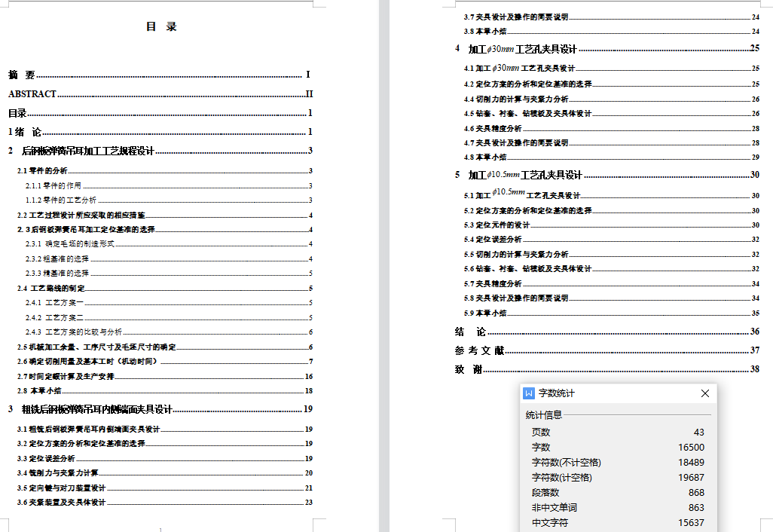The height and width of the screenshot is (532, 773).
Task: Click the 字符数(不计空格) row label
Action: [x=566, y=463]
